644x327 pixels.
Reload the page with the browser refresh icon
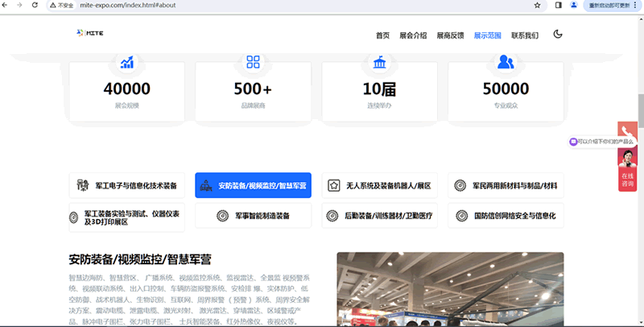(x=39, y=5)
